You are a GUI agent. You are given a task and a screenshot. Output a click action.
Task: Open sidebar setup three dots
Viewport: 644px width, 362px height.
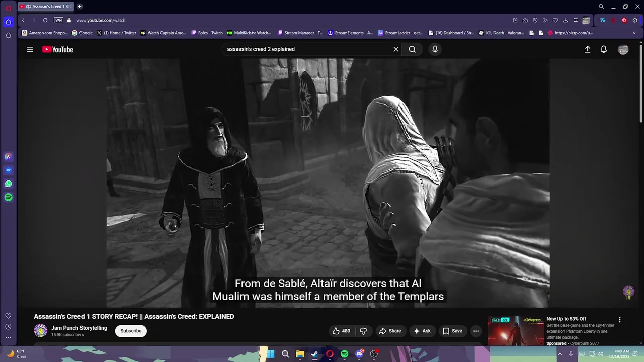[x=8, y=338]
